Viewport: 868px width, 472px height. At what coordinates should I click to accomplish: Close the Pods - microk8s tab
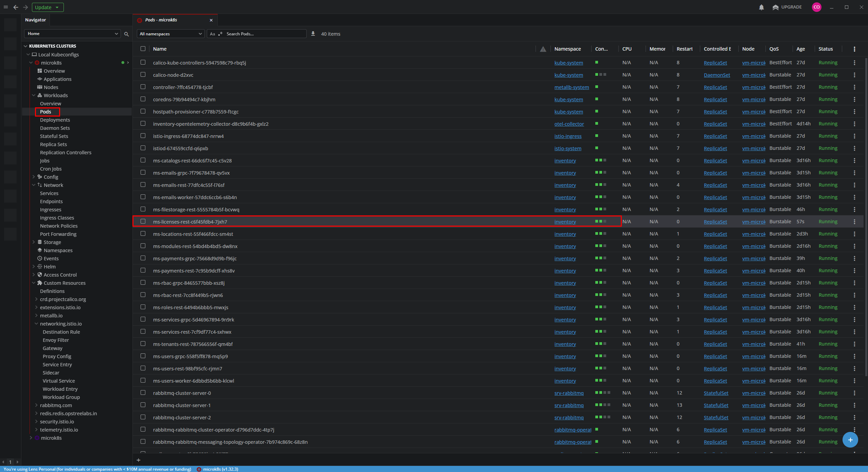211,20
